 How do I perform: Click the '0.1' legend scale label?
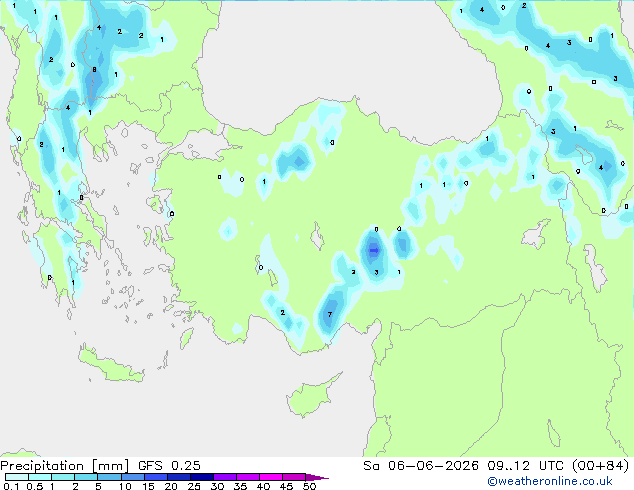click(x=11, y=486)
